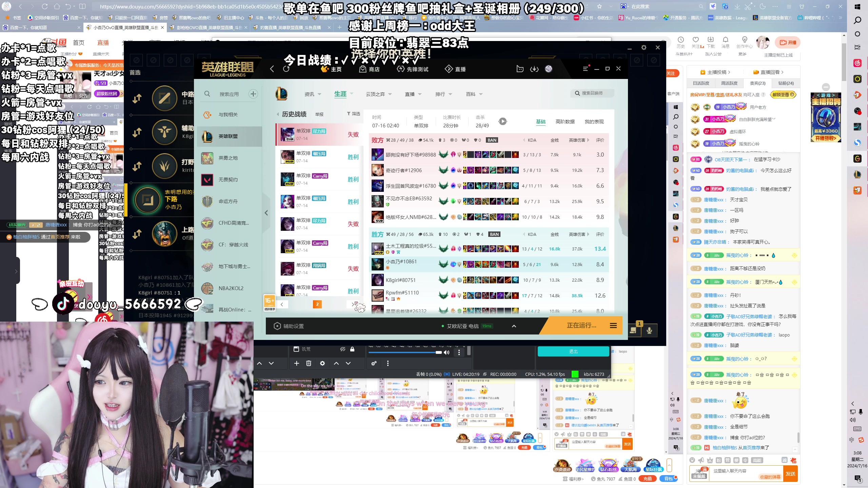Viewport: 868px width, 488px height.
Task: Open the Douyu chat emoji picker icon
Action: click(x=692, y=460)
